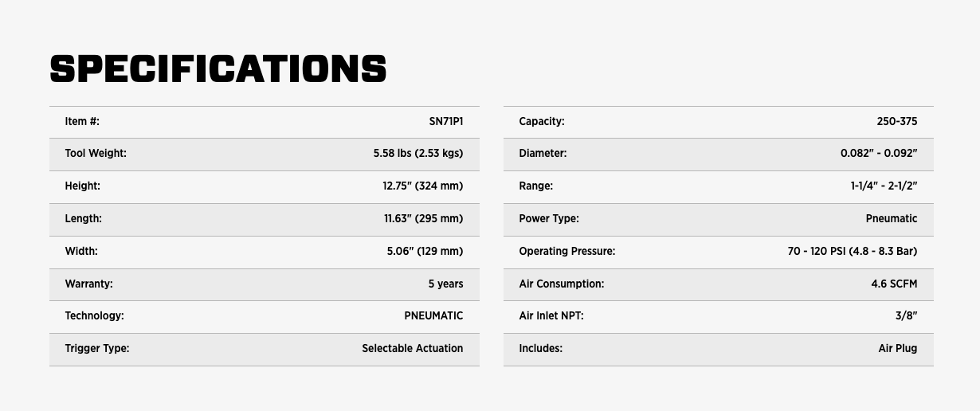This screenshot has width=980, height=411.
Task: Select the Operating Pressure label
Action: (x=567, y=252)
